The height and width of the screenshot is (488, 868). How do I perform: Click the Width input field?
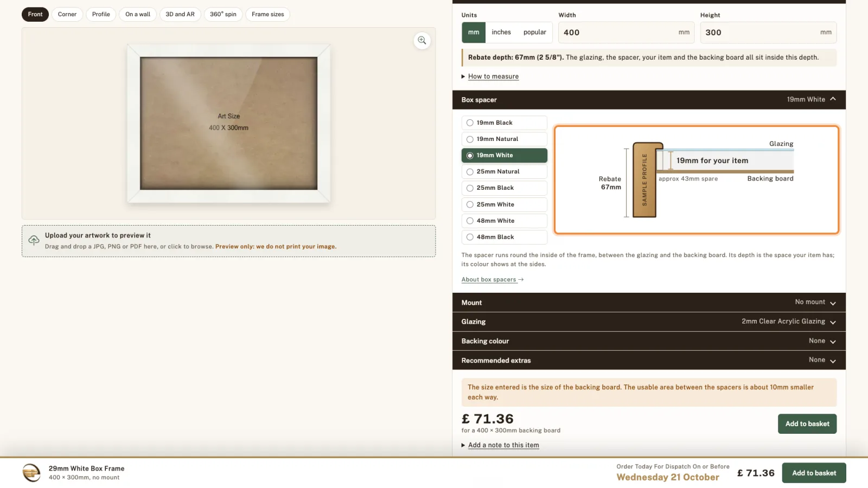point(627,33)
